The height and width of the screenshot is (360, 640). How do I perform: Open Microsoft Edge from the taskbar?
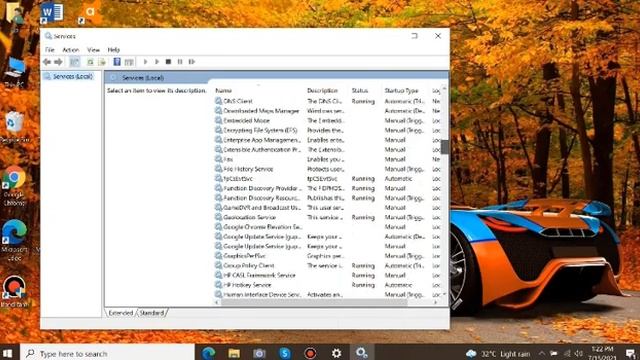[x=209, y=353]
